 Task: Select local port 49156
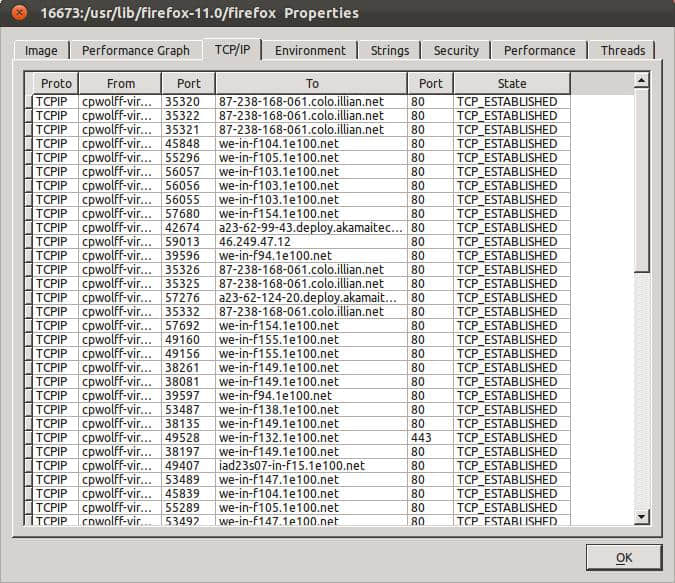tap(189, 354)
